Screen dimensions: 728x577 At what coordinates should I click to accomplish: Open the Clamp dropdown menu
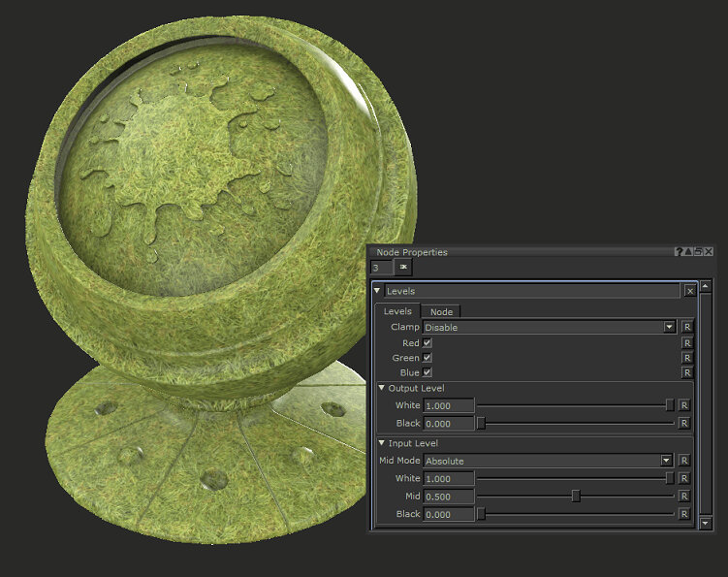tap(668, 328)
